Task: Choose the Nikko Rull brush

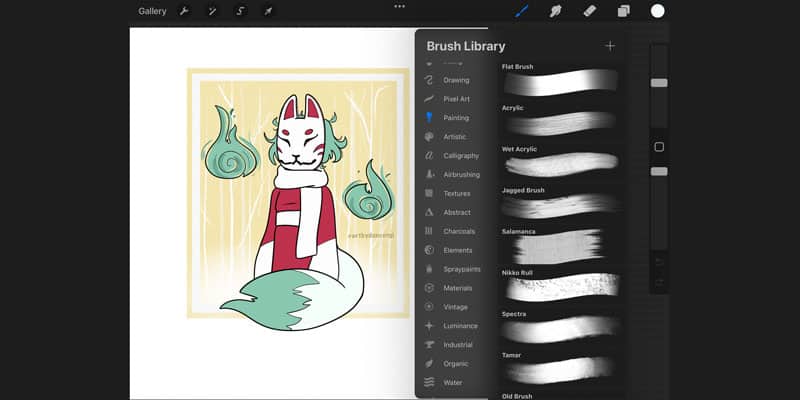Action: (x=561, y=285)
